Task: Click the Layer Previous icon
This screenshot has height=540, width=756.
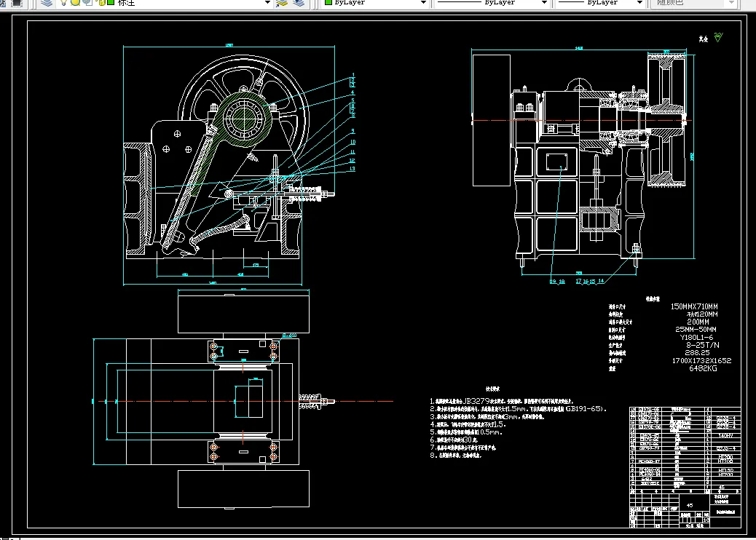Action: [299, 2]
